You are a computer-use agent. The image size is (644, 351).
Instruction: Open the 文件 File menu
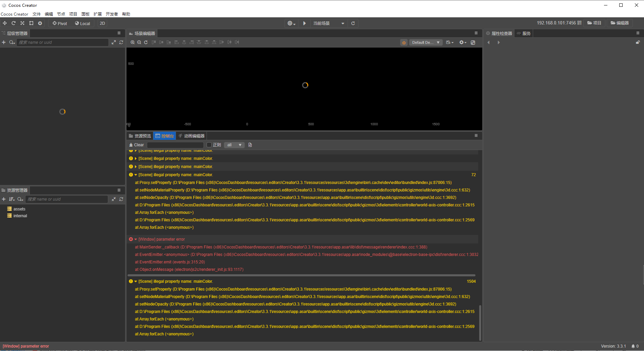click(x=37, y=14)
